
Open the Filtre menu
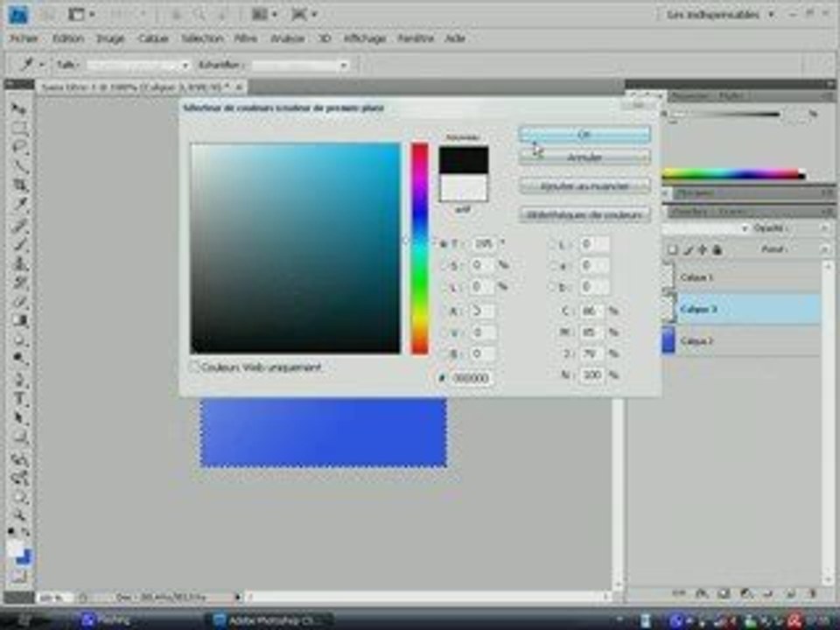[x=245, y=38]
